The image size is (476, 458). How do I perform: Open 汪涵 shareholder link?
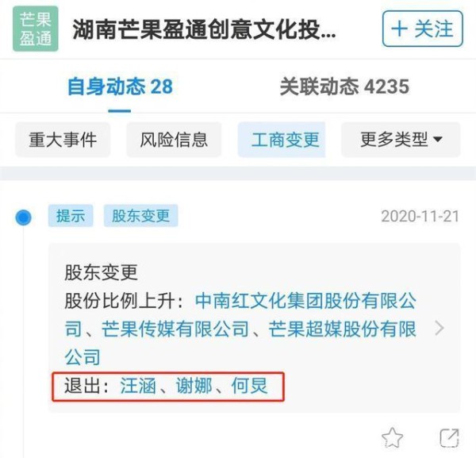(138, 386)
